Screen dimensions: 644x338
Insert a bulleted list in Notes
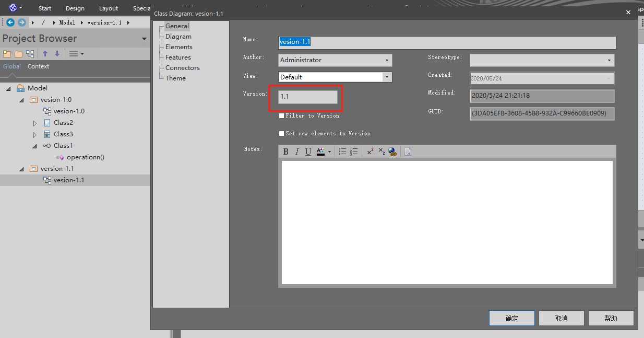(x=342, y=151)
